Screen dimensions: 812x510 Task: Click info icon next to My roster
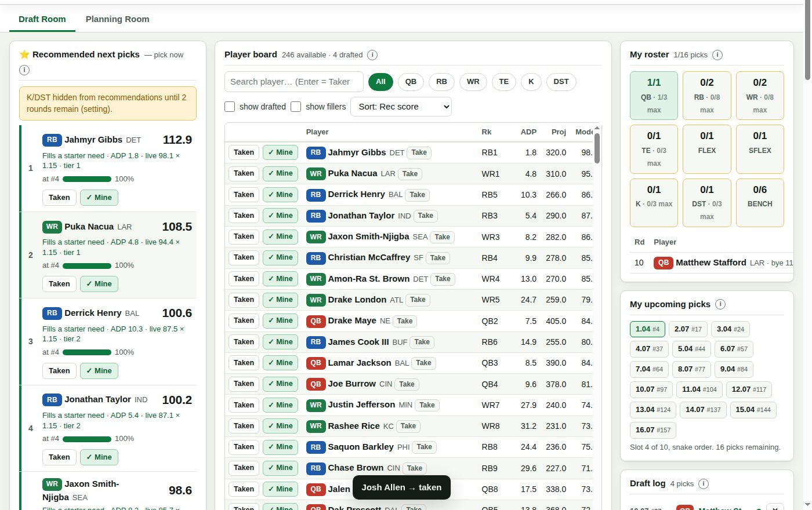(x=717, y=55)
